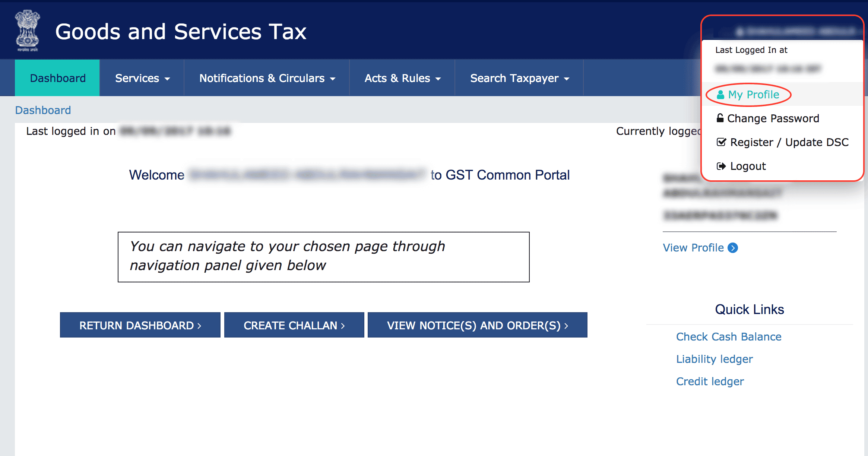Viewport: 868px width, 456px height.
Task: Click the CREATE CHALLAN button
Action: click(293, 325)
